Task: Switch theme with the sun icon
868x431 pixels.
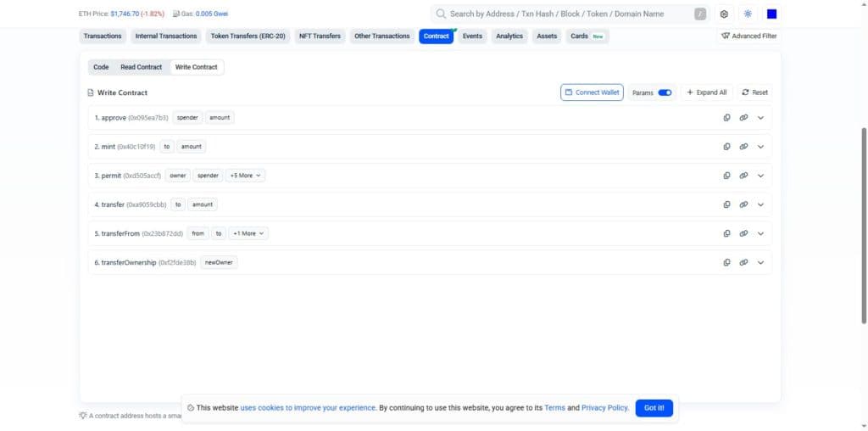Action: tap(748, 14)
